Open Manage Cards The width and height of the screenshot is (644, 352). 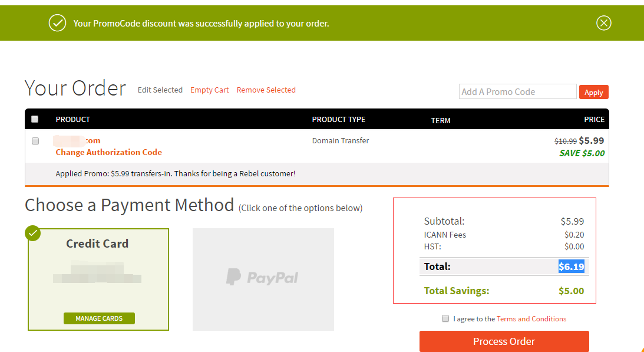pyautogui.click(x=99, y=318)
